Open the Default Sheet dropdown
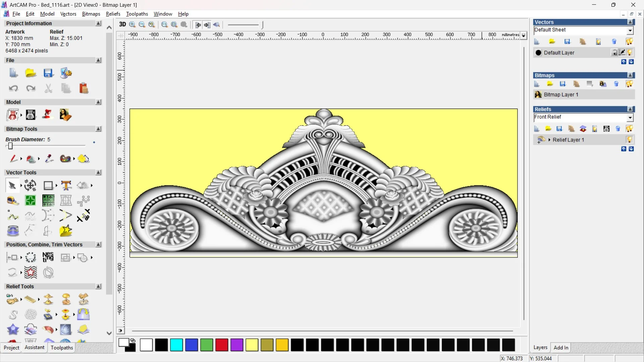 point(630,30)
